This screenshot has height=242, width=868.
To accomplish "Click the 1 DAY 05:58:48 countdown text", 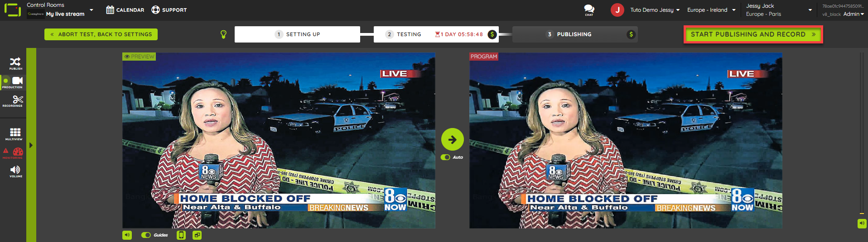I will [462, 34].
